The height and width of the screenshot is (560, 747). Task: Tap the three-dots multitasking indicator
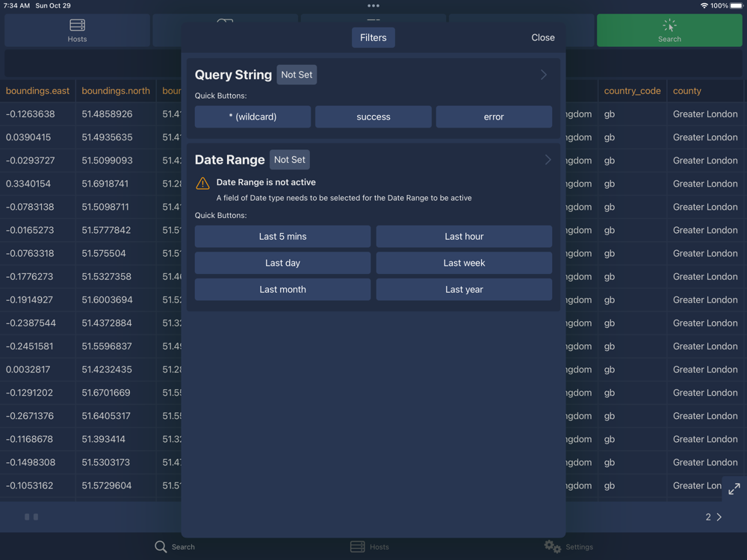(x=373, y=6)
